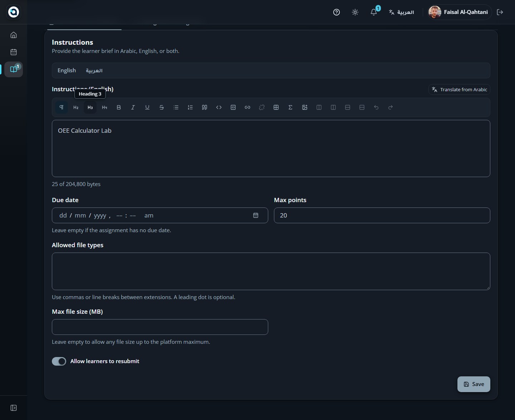This screenshot has width=515, height=420.
Task: Expand the sidebar panel
Action: [x=14, y=408]
